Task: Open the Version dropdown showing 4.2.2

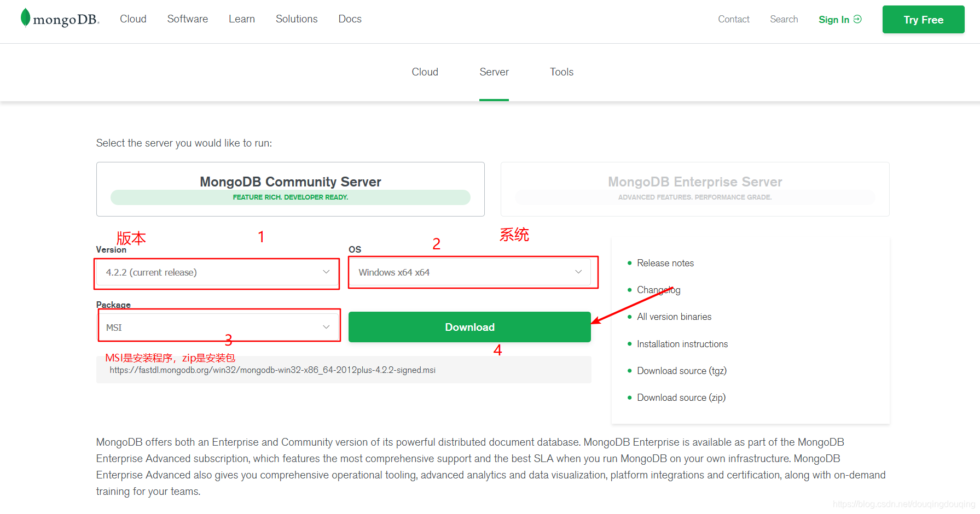Action: (x=217, y=272)
